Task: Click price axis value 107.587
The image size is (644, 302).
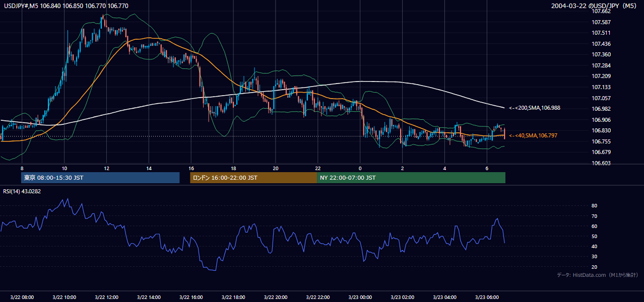Action: pos(602,22)
